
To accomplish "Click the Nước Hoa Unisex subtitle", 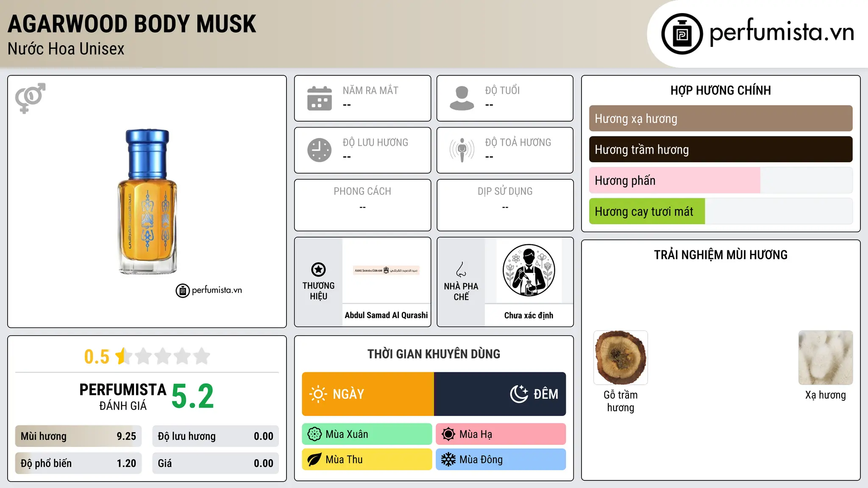I will 66,49.
